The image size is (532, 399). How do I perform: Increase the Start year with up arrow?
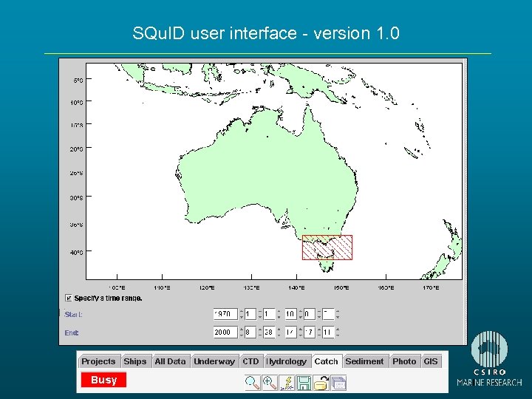(x=242, y=311)
